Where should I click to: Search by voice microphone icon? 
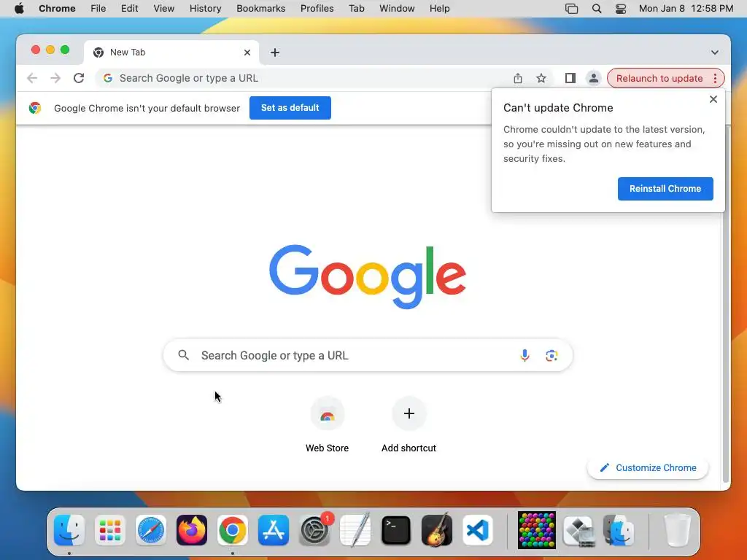tap(525, 355)
